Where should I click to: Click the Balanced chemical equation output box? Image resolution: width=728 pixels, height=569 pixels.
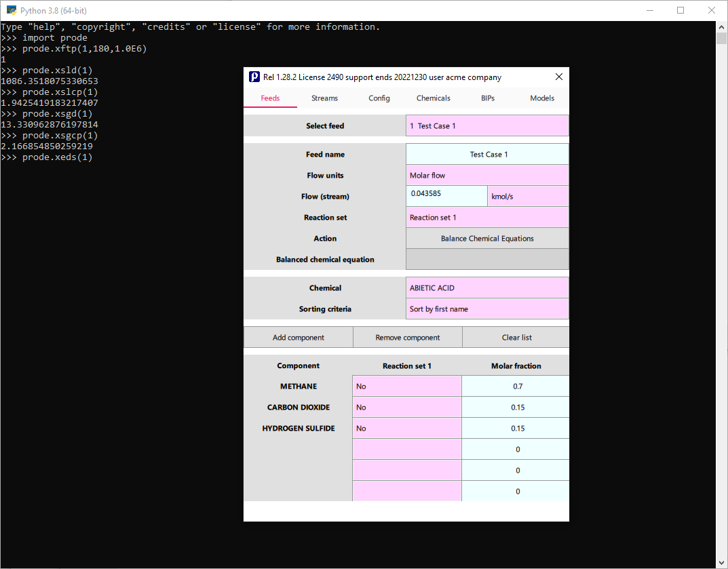point(487,260)
